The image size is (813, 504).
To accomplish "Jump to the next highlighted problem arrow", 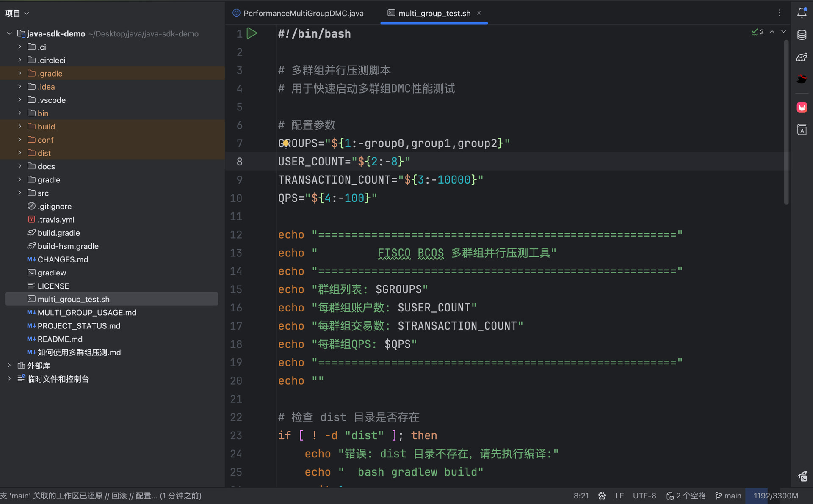I will pyautogui.click(x=784, y=32).
